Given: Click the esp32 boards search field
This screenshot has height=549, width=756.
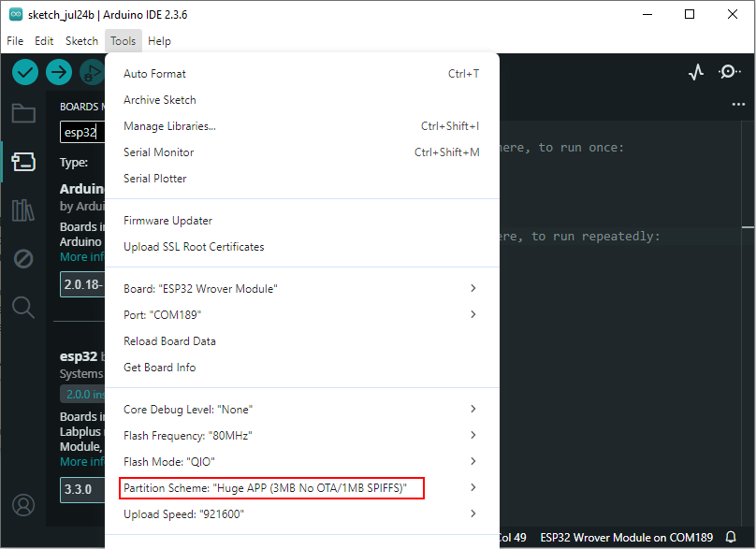Looking at the screenshot, I should pyautogui.click(x=82, y=132).
